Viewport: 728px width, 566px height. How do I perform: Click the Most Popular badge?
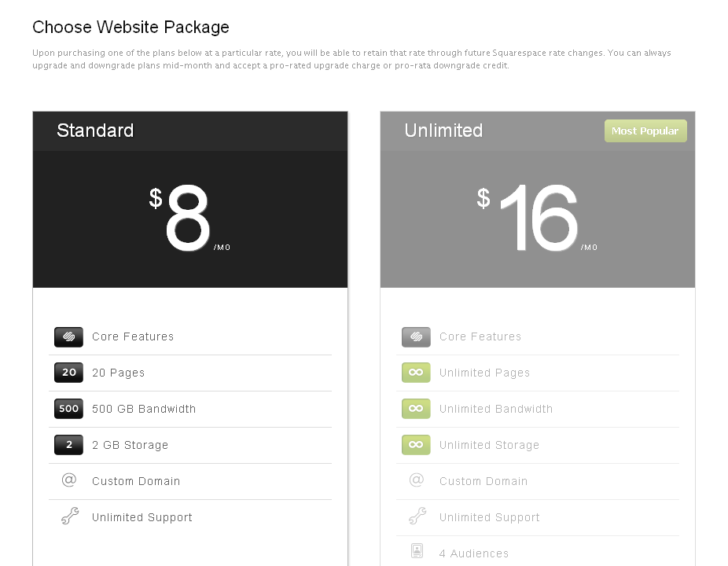point(645,131)
